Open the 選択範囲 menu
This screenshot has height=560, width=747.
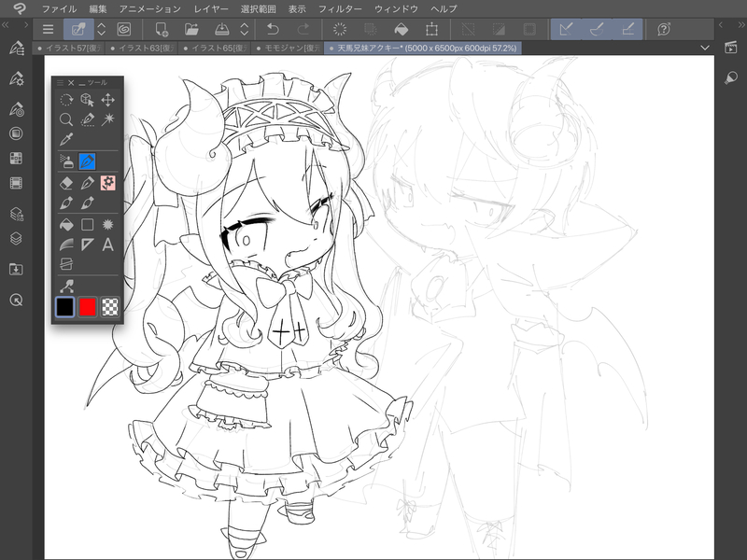(259, 8)
